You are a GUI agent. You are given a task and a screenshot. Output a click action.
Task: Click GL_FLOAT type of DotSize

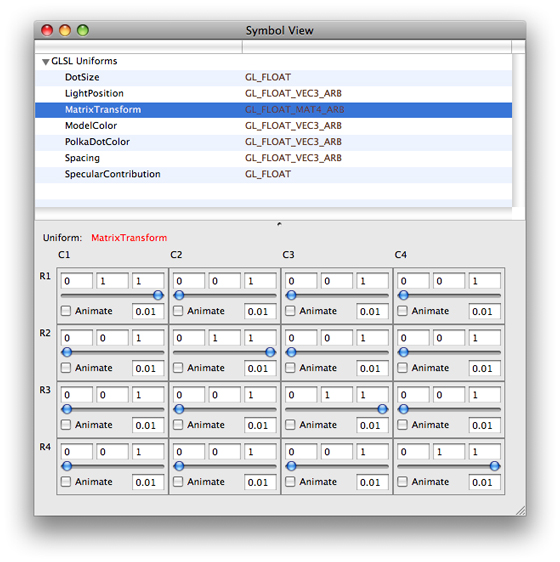[x=268, y=77]
